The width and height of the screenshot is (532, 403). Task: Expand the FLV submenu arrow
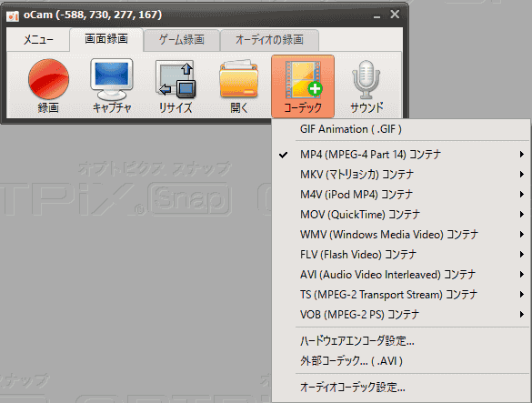[x=521, y=255]
